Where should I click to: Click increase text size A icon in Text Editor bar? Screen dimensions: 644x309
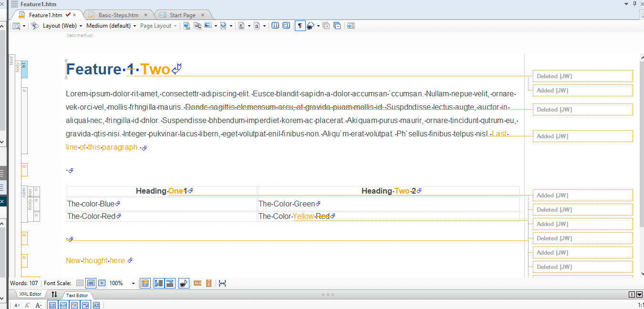39,305
